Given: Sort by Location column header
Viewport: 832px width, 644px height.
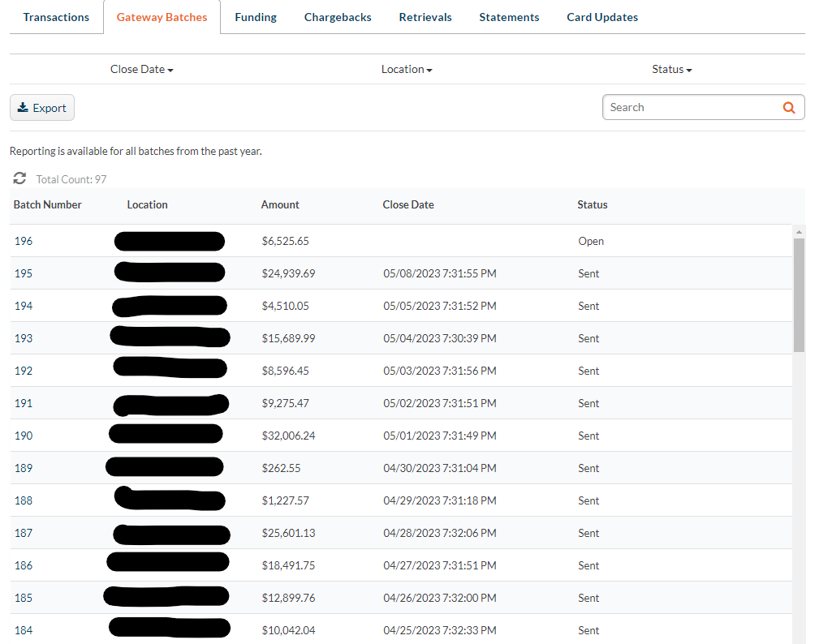Looking at the screenshot, I should [147, 204].
